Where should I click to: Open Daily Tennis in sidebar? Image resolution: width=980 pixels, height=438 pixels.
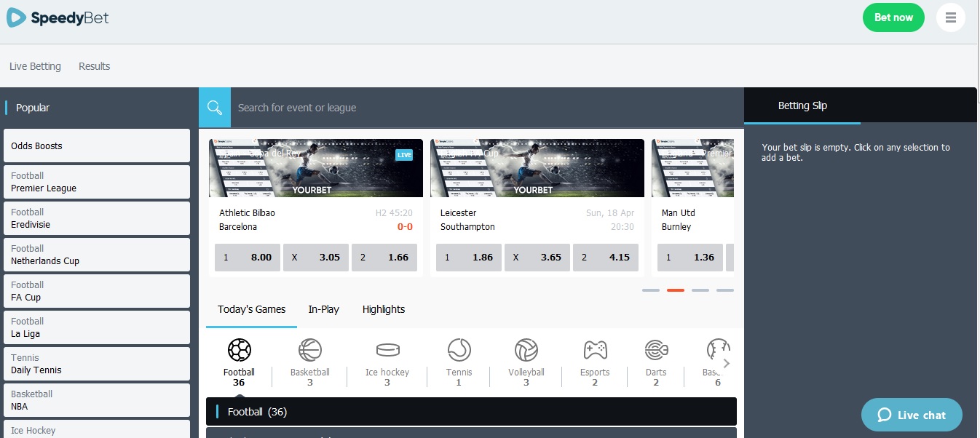pyautogui.click(x=97, y=364)
